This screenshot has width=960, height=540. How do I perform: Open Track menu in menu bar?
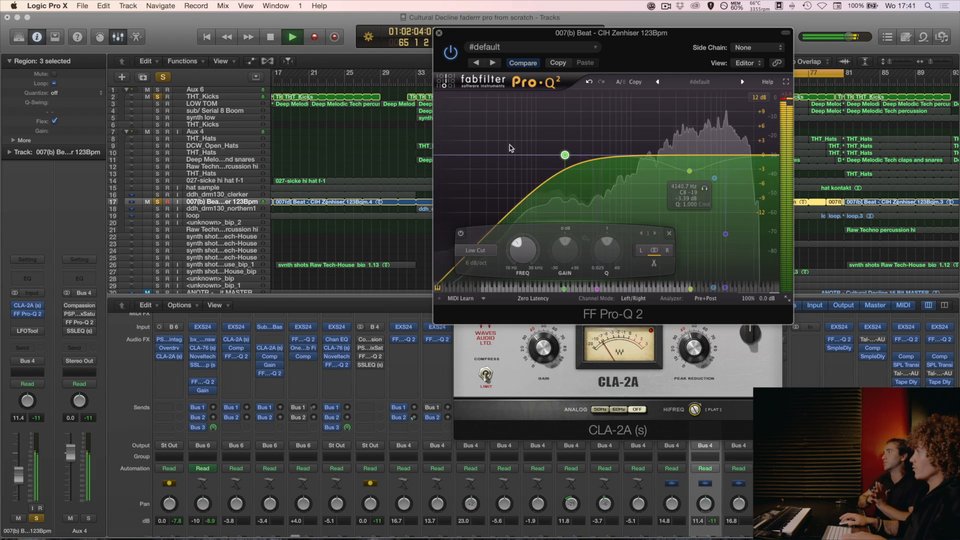(127, 6)
